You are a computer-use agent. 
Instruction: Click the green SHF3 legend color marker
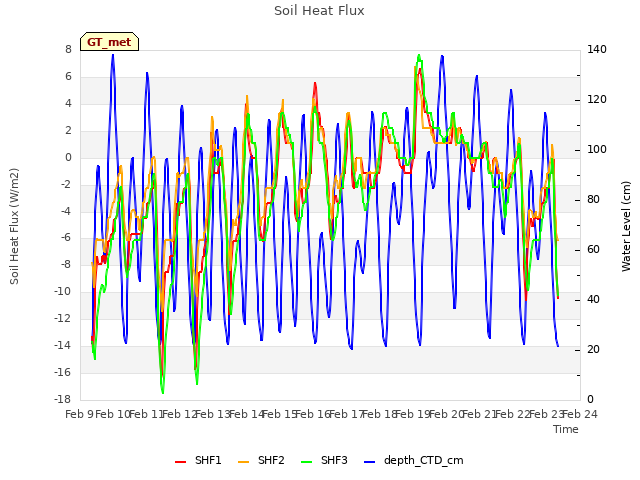306,462
